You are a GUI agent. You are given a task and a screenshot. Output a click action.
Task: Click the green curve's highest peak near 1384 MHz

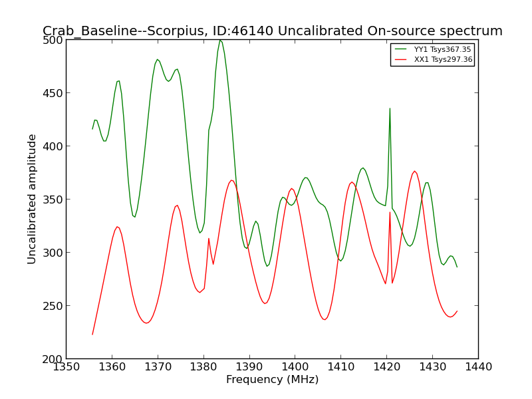220,41
